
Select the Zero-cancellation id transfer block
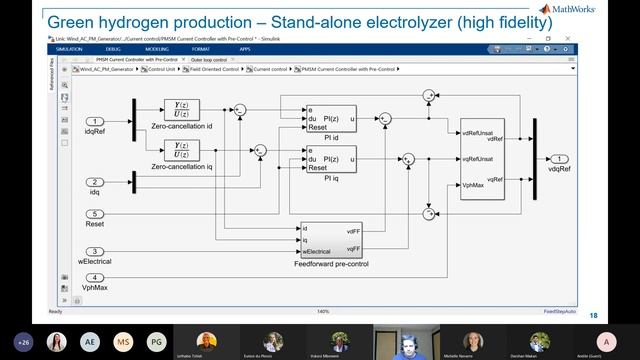[182, 110]
